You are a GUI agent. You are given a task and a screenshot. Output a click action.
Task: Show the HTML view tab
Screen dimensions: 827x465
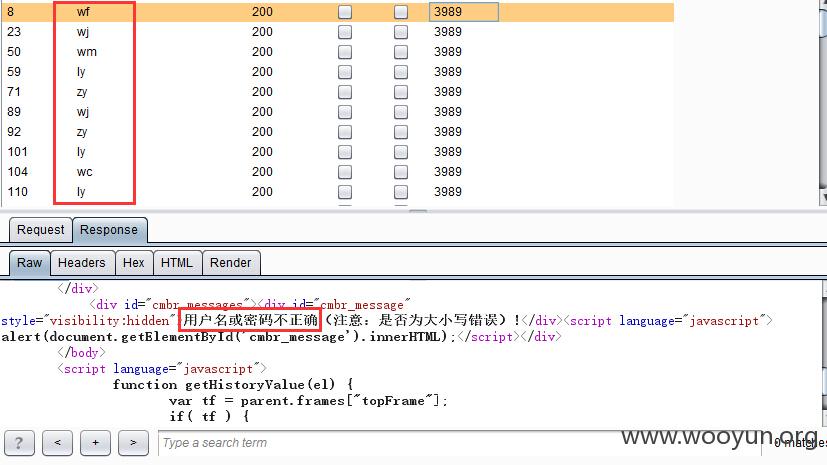pos(177,263)
